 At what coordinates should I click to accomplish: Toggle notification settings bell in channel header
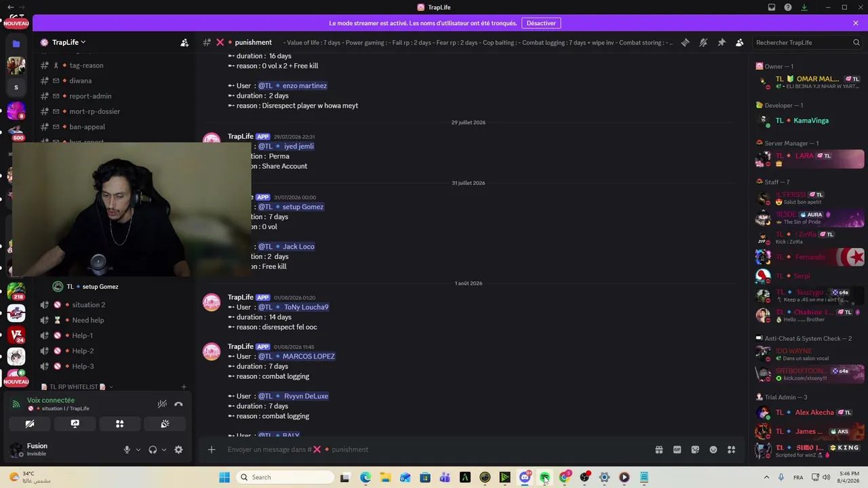(x=703, y=42)
